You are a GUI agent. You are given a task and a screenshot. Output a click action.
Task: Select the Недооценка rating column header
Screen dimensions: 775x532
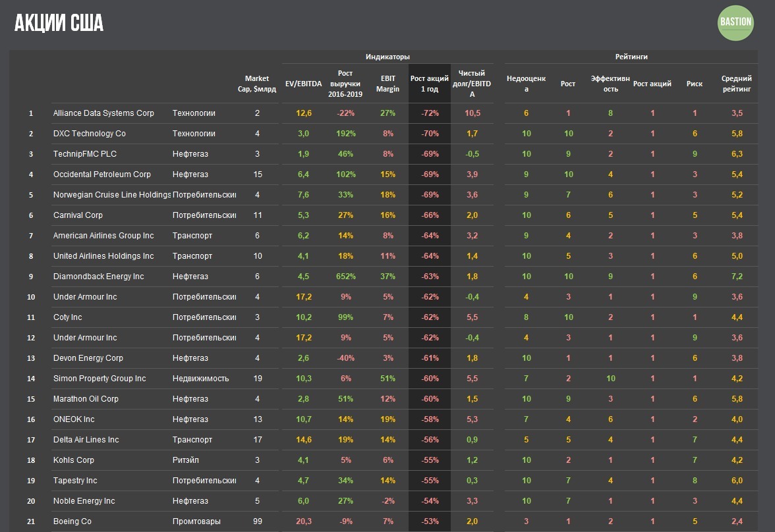tap(526, 84)
